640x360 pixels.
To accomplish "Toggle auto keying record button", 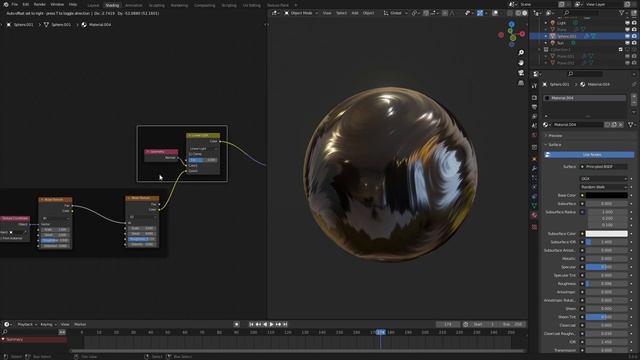I will coord(236,324).
